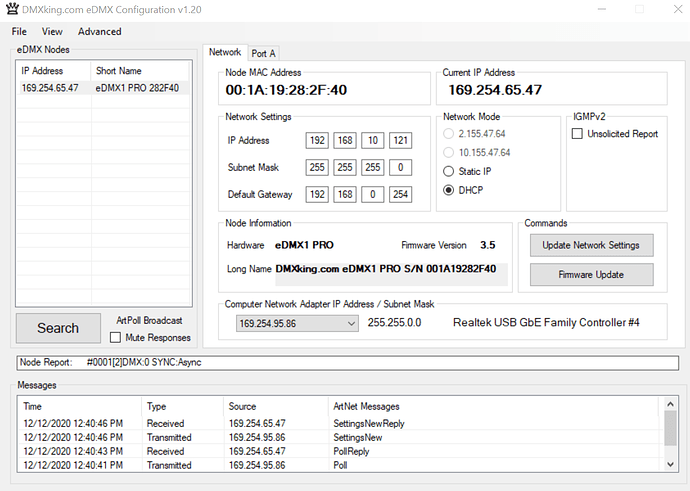Switch to the Network tab
The image size is (690, 491).
click(225, 52)
